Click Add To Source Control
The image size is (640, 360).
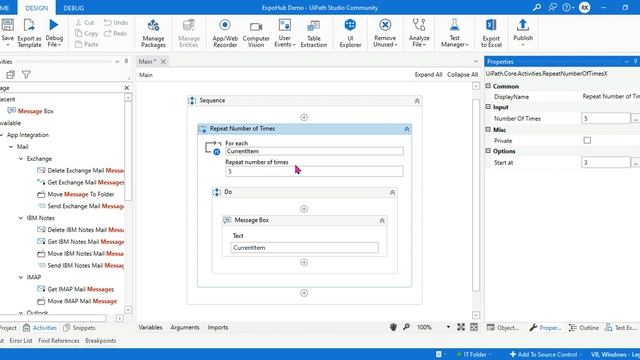click(x=544, y=354)
